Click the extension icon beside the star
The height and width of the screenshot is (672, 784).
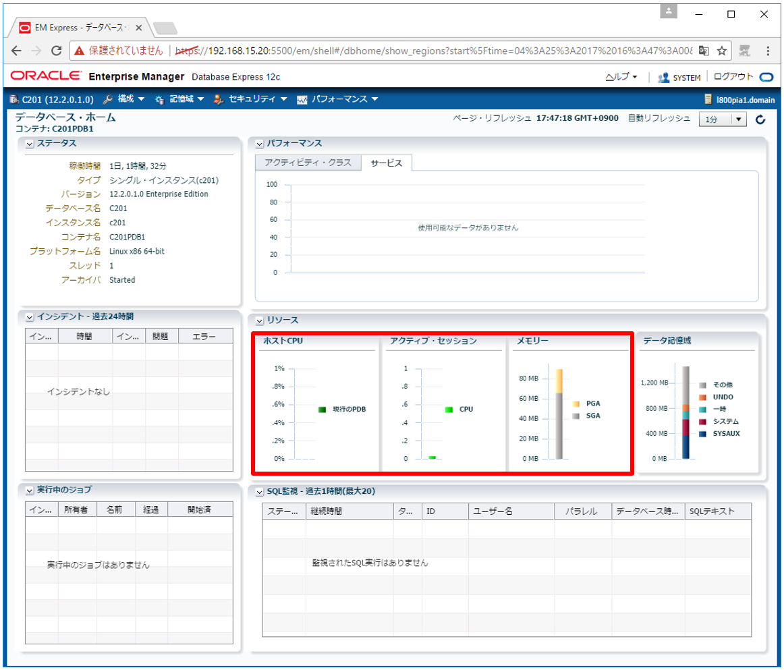tap(744, 51)
